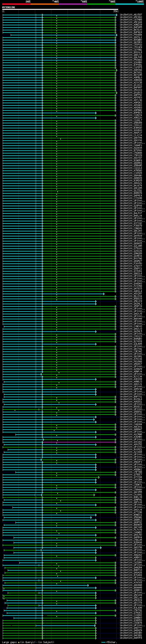The width and height of the screenshot is (146, 644).
Task: Click hit label UniRef100_Q75EE7
Action: coord(131,474)
